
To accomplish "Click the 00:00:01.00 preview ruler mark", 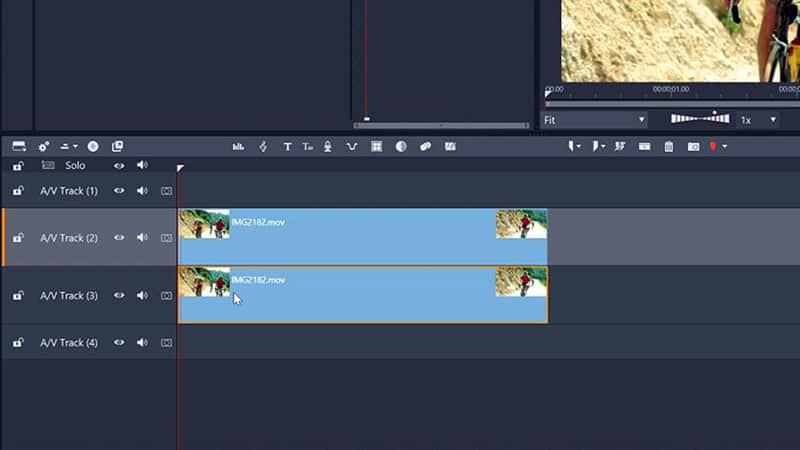I will [671, 89].
